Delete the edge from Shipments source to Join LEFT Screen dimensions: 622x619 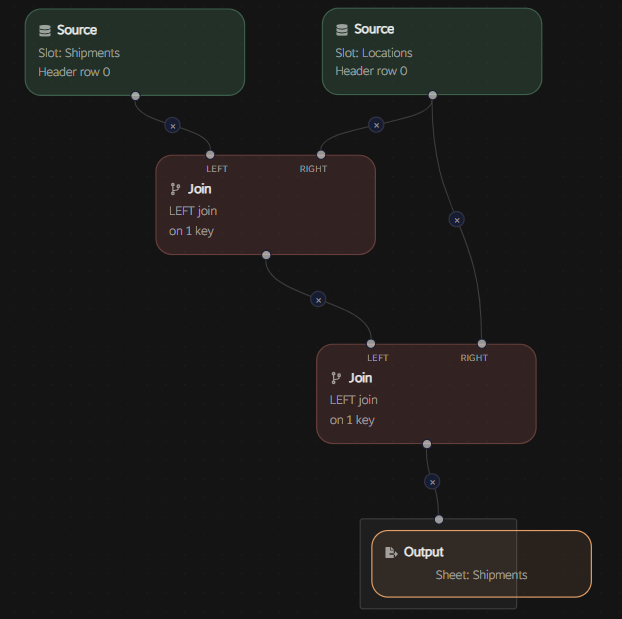[x=173, y=126]
